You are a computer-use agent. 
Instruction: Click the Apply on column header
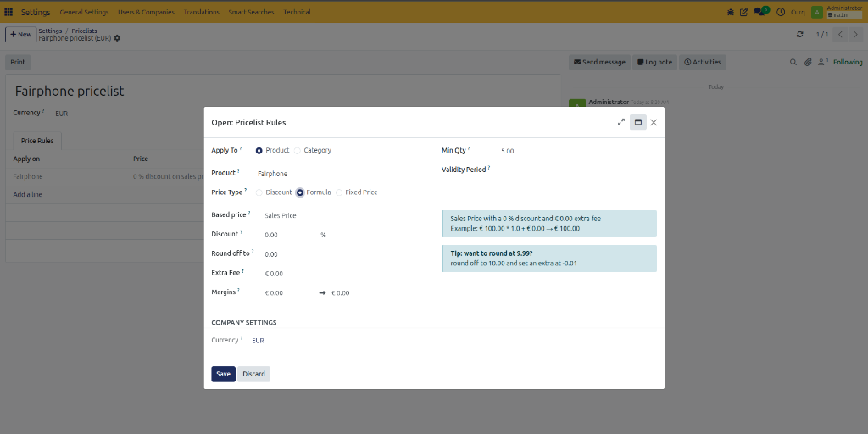pyautogui.click(x=26, y=159)
